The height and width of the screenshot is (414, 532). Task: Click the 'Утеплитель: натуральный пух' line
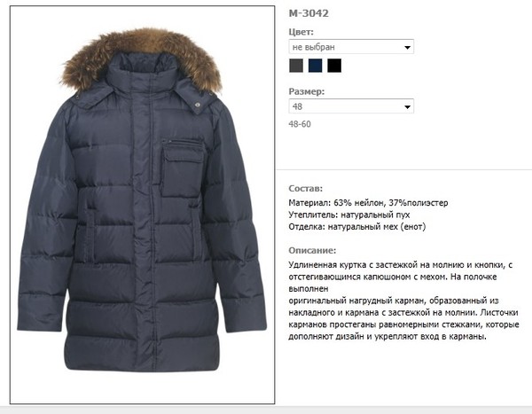tap(349, 215)
